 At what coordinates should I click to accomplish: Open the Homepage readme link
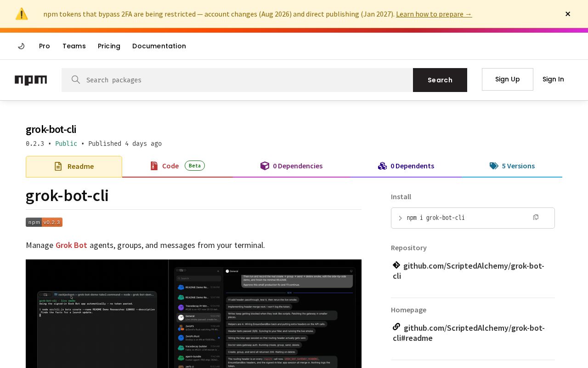[469, 333]
